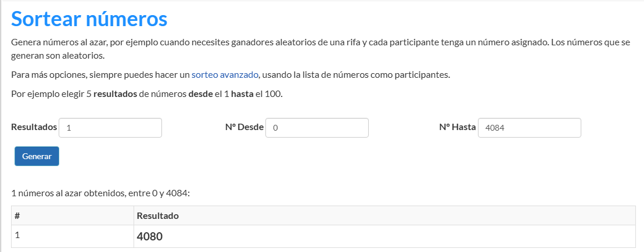Click the 'Genera números al azar' intro paragraph
Viewport: 644px width, 252px height.
click(x=321, y=49)
